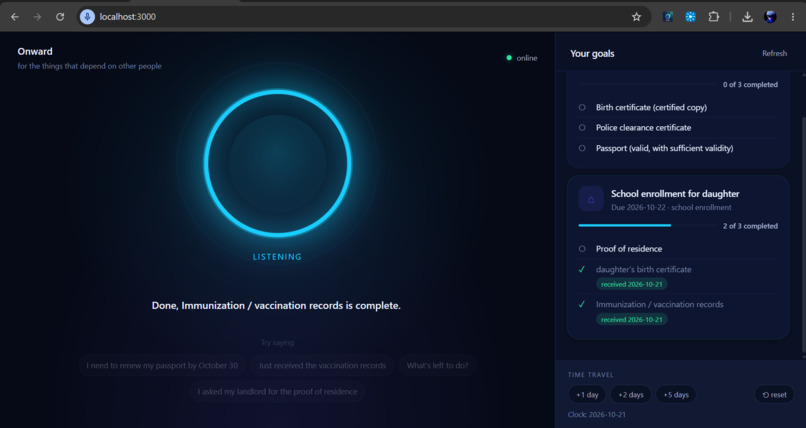Screen dimensions: 806x428
Task: Advance time with +1 day button
Action: tap(587, 395)
